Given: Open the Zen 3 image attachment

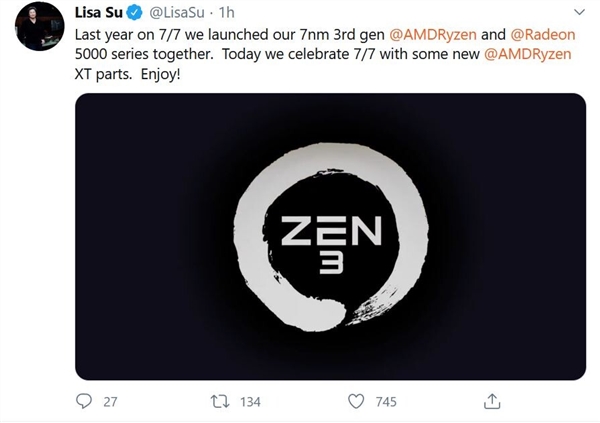Looking at the screenshot, I should [330, 236].
